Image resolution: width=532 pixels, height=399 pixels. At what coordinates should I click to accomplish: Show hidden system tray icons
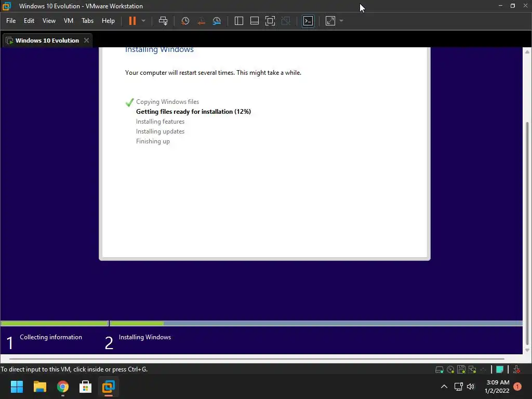[444, 387]
